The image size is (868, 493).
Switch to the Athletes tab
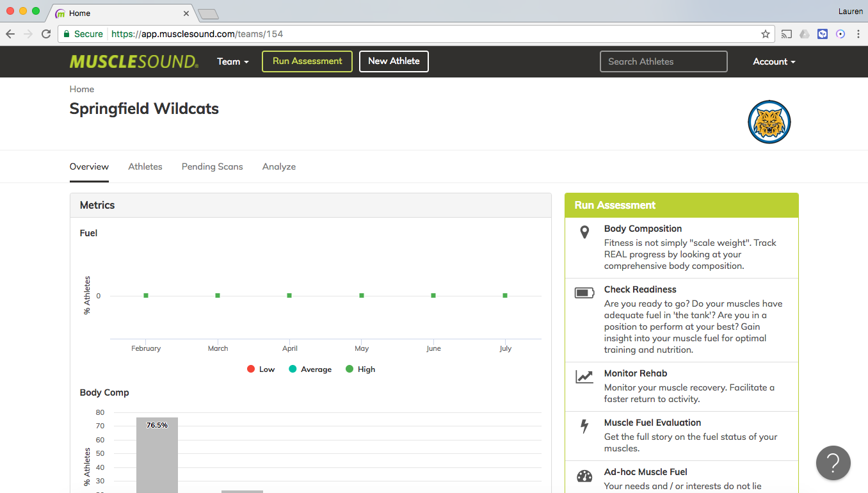(x=145, y=166)
